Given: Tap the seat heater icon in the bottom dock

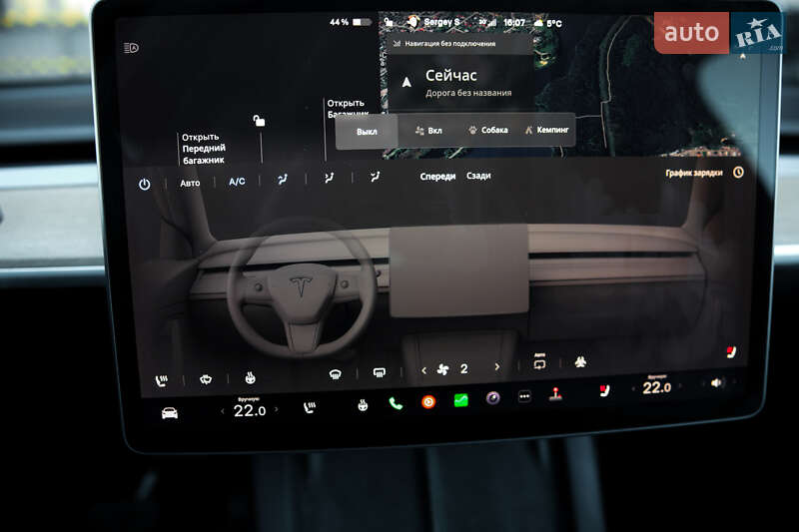Looking at the screenshot, I should pos(310,407).
